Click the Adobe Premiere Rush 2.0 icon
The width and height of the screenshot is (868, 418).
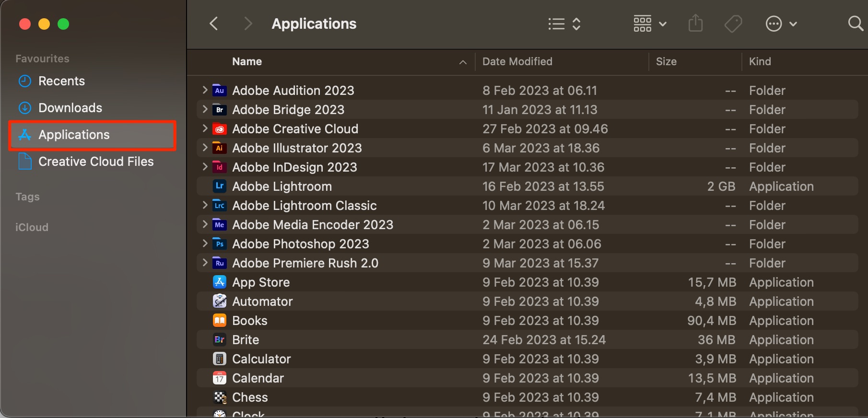pyautogui.click(x=219, y=263)
